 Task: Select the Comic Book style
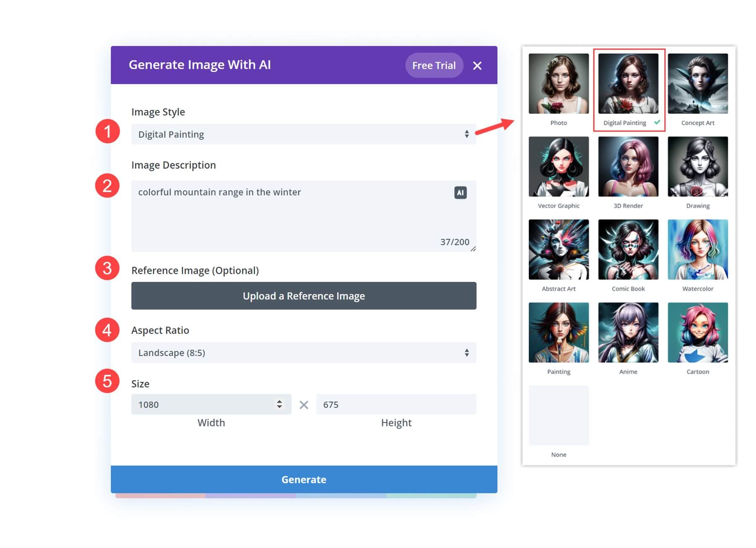628,249
